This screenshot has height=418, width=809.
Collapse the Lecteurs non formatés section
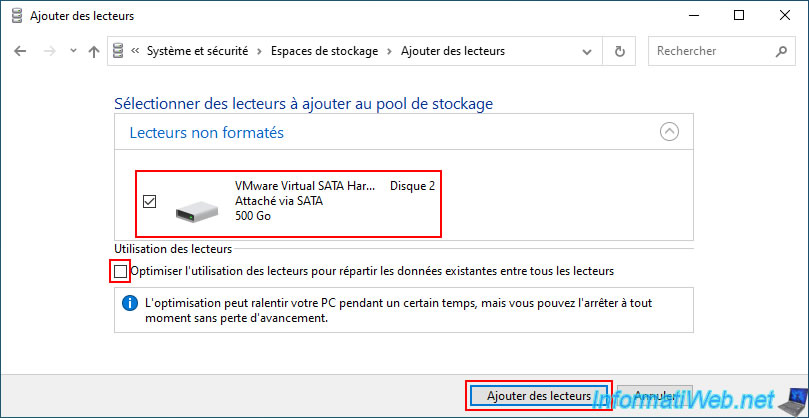[x=669, y=132]
